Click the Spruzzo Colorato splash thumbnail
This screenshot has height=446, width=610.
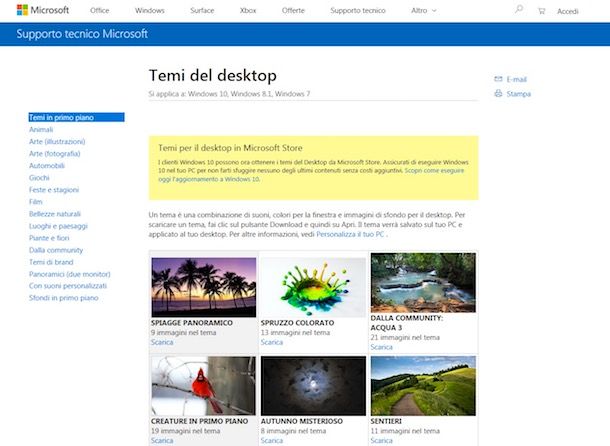pos(314,287)
